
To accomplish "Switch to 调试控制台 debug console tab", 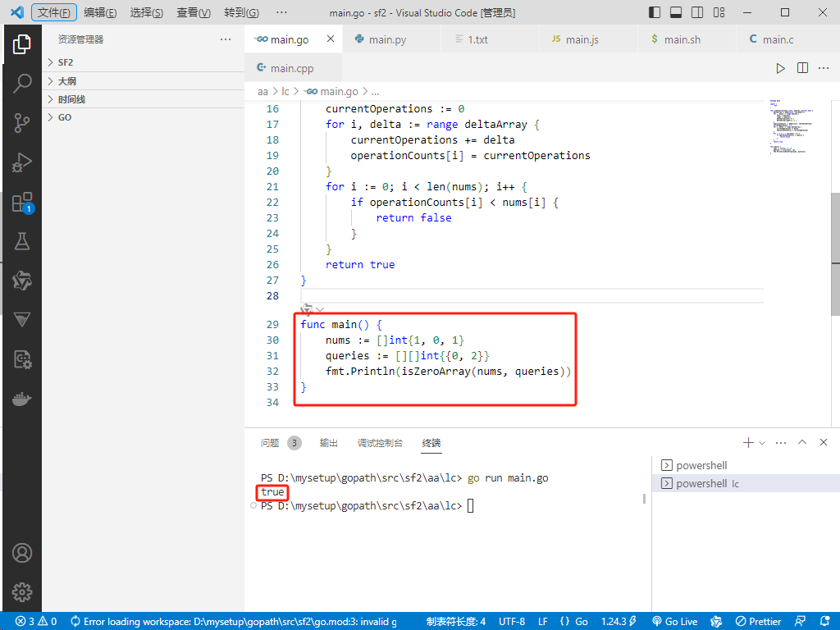I will 380,442.
